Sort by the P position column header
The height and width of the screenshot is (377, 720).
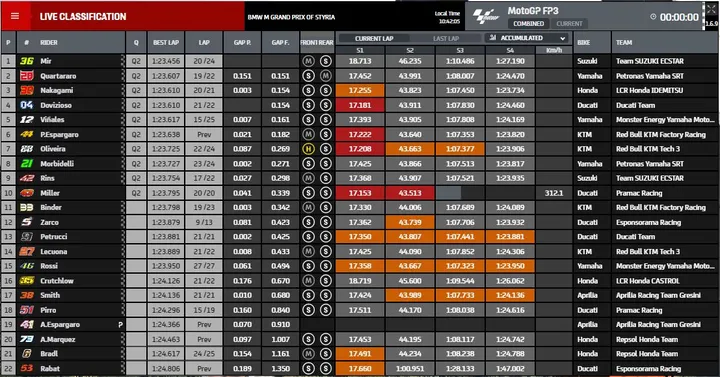[8, 42]
